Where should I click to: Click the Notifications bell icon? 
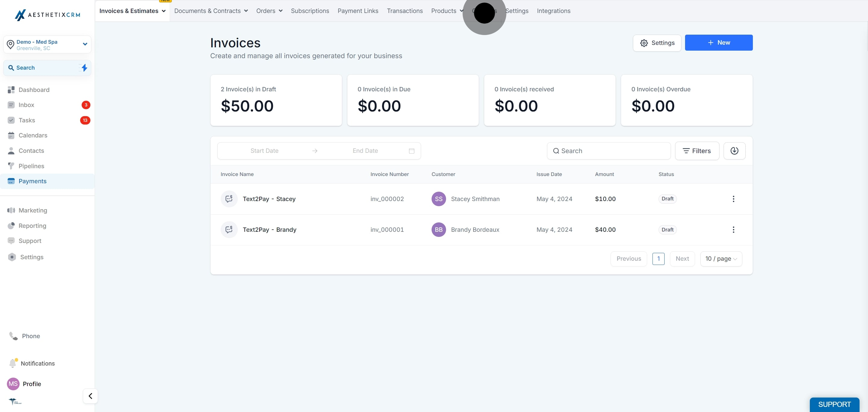click(13, 363)
